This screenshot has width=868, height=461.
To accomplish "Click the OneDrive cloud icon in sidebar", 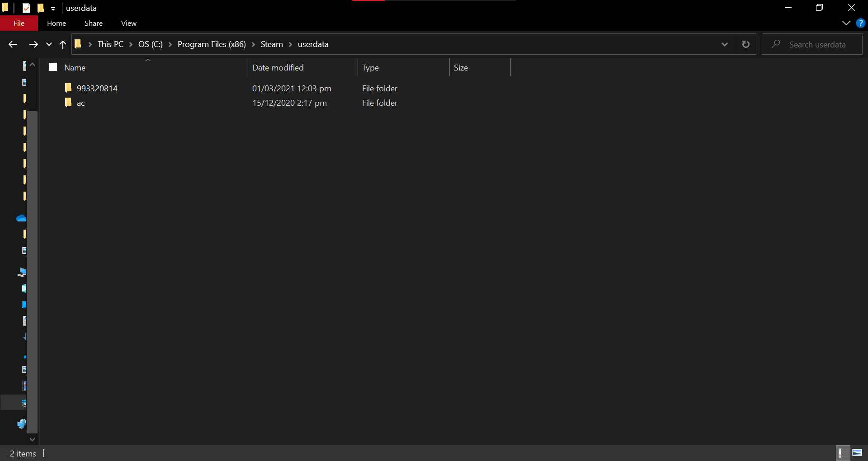I will (x=21, y=218).
